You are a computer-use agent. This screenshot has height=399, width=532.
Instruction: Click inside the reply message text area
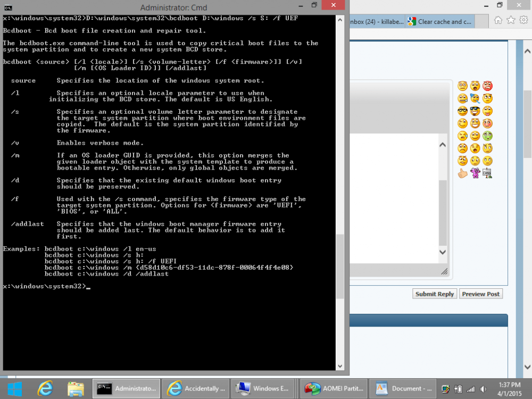click(x=394, y=202)
